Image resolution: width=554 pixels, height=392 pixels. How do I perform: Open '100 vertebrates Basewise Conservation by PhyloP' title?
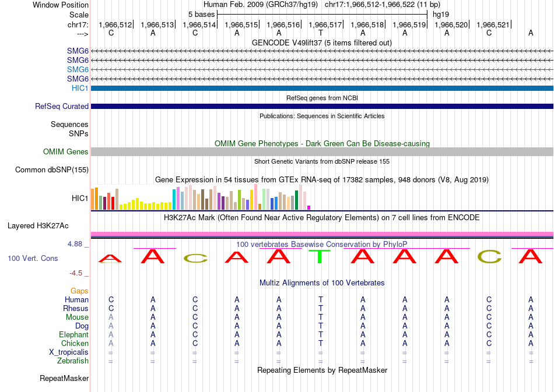coord(322,244)
